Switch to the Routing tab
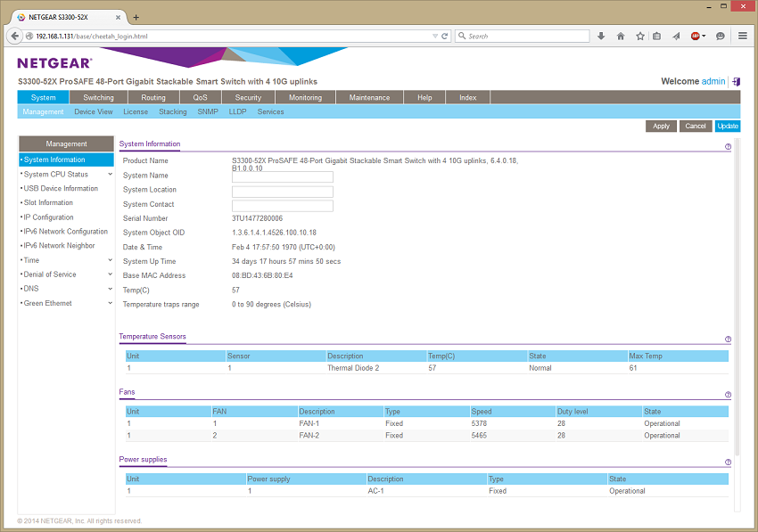 pyautogui.click(x=153, y=97)
